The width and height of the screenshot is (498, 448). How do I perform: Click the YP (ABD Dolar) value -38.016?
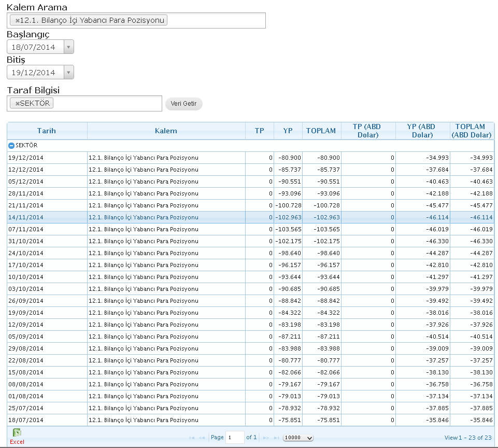tap(437, 313)
